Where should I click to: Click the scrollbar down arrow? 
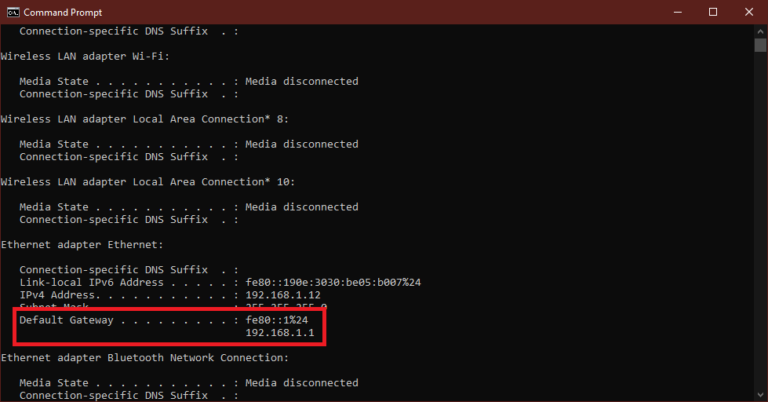[760, 394]
